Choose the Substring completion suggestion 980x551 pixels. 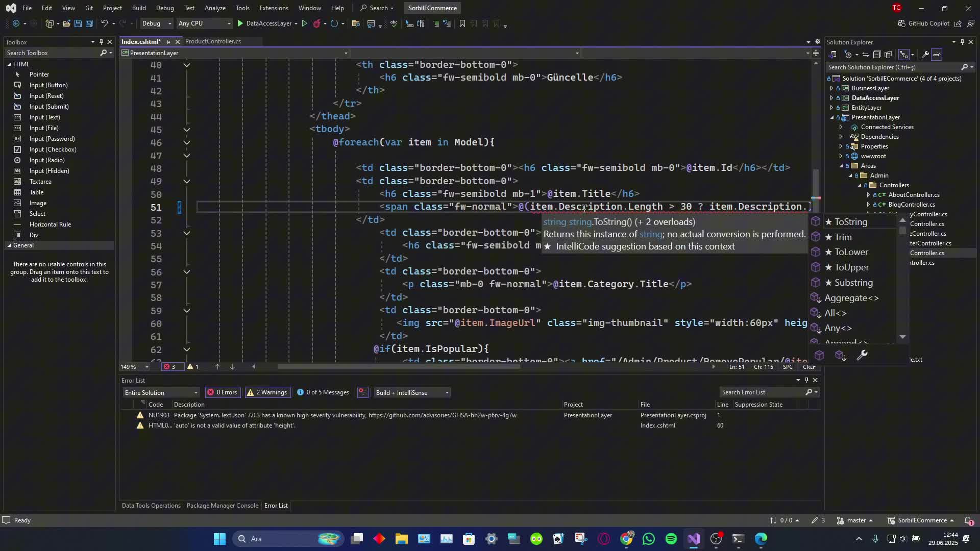[852, 283]
